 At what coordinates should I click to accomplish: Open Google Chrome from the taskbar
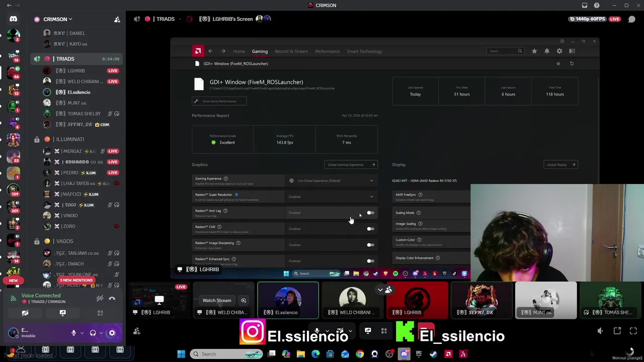[360, 354]
